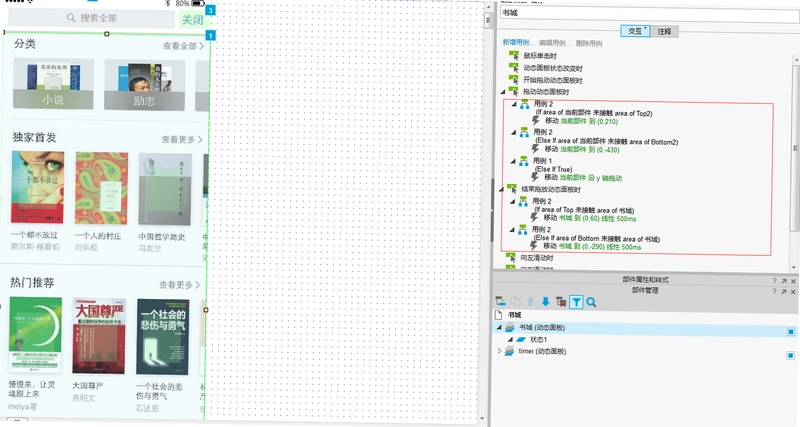Image resolution: width=800 pixels, height=427 pixels.
Task: Pop out the 部件管理 panel
Action: pos(784,291)
